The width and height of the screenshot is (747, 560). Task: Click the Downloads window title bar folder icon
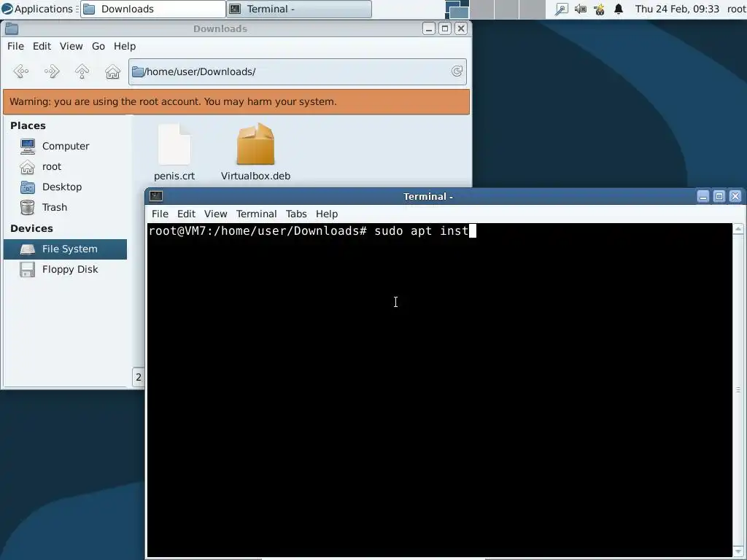(12, 28)
